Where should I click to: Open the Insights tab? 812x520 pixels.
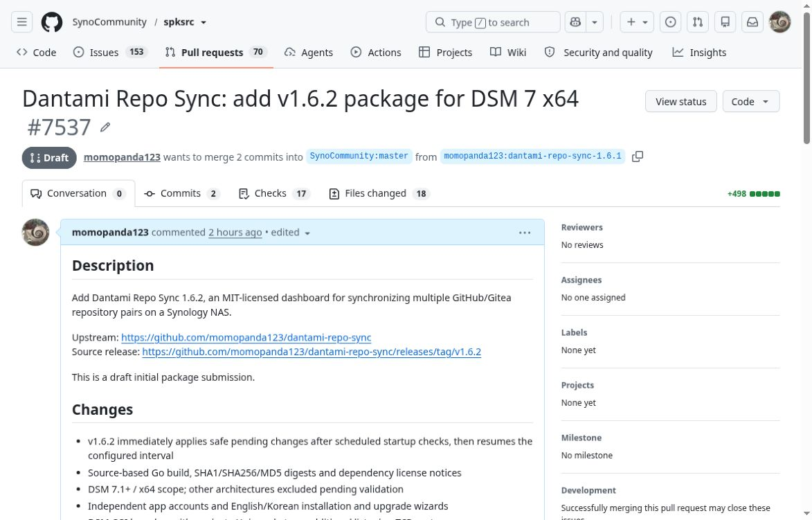(x=699, y=53)
